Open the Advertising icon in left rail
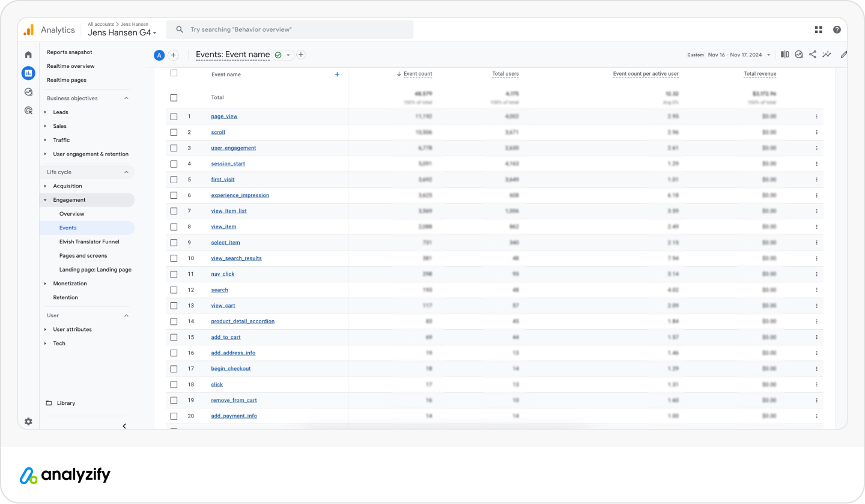 click(28, 111)
